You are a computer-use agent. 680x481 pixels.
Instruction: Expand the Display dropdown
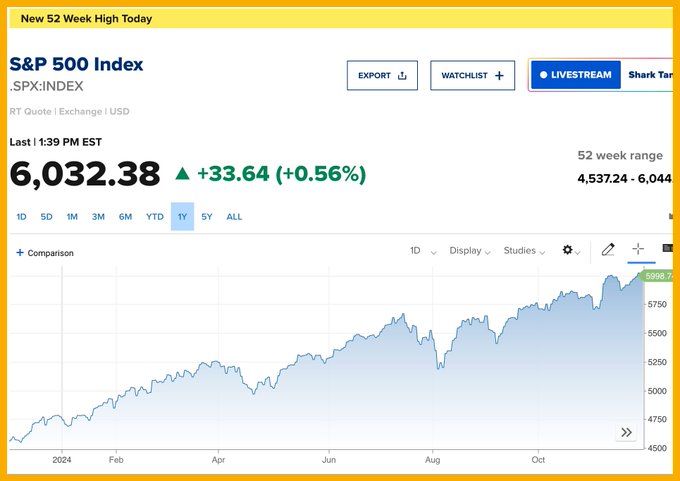tap(469, 251)
